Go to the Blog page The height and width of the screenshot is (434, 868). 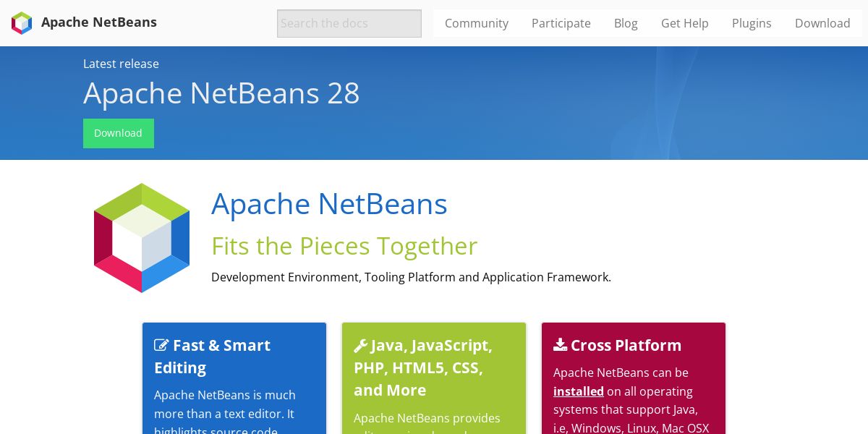(626, 23)
